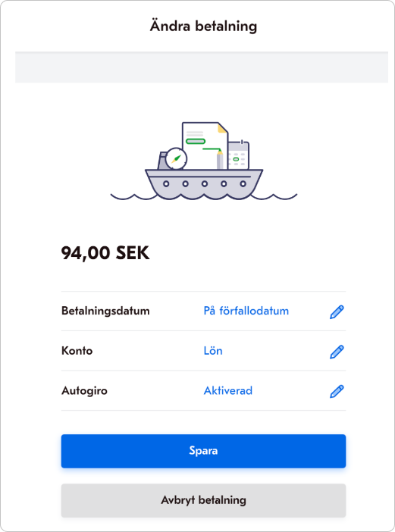Toggle the Aktiverad autogiro value
Viewport: 395px width, 532px height.
[x=228, y=390]
